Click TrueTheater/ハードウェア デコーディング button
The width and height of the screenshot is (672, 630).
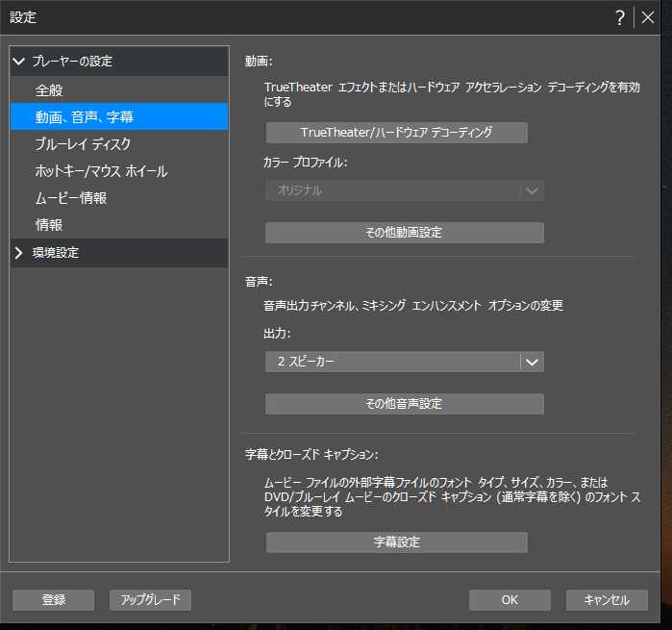point(396,133)
